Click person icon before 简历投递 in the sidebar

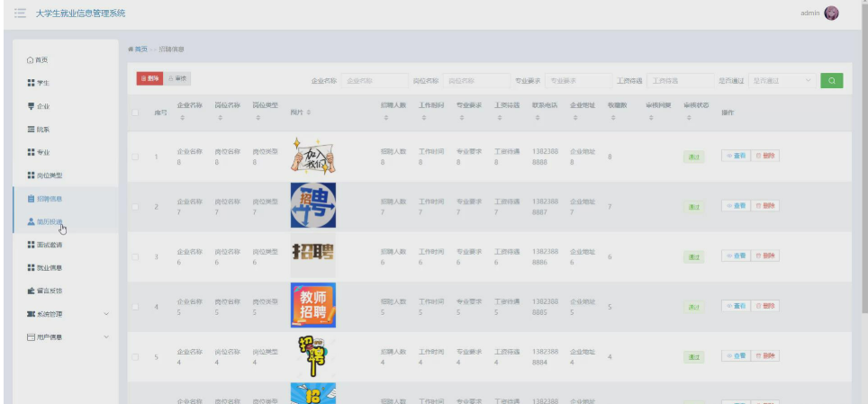[x=31, y=221]
